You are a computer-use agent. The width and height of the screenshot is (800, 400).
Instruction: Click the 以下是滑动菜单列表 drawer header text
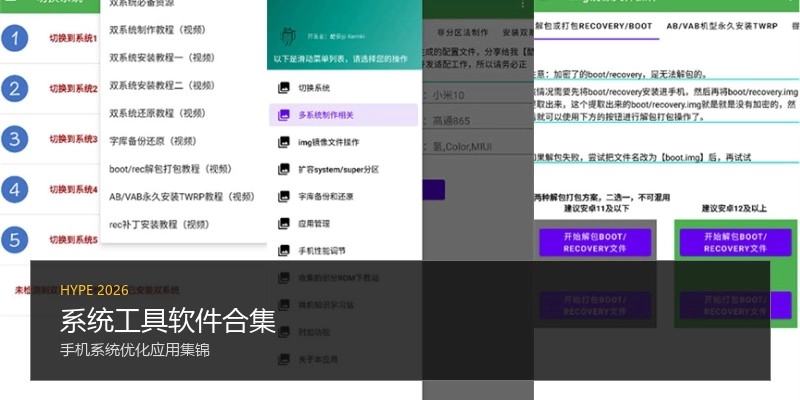coord(341,59)
